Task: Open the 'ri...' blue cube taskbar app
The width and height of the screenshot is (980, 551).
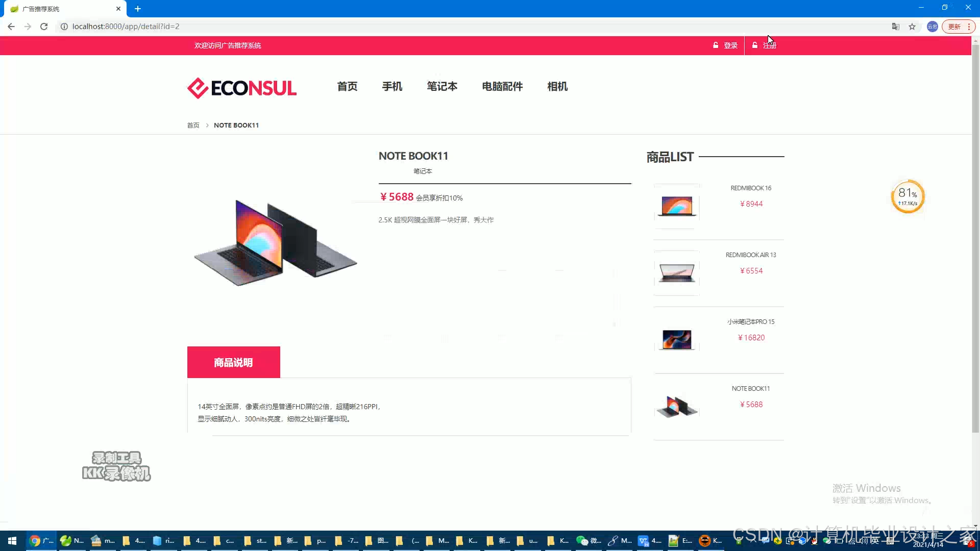Action: coord(163,541)
